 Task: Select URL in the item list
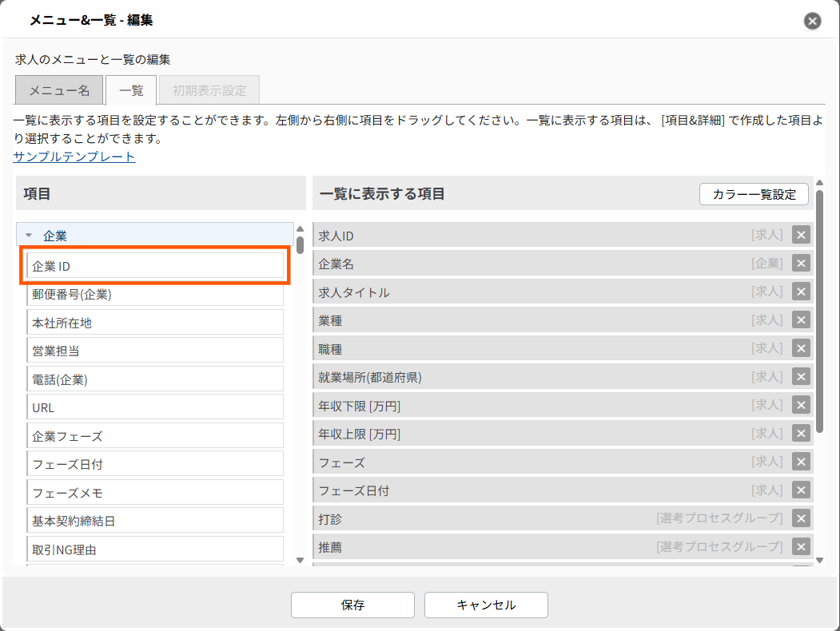(155, 408)
